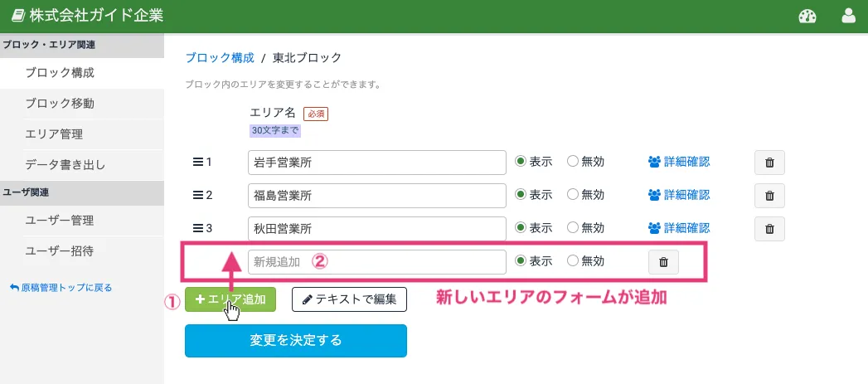
Task: Click the book icon beside 株式会社ガイド企業
Action: pyautogui.click(x=18, y=16)
